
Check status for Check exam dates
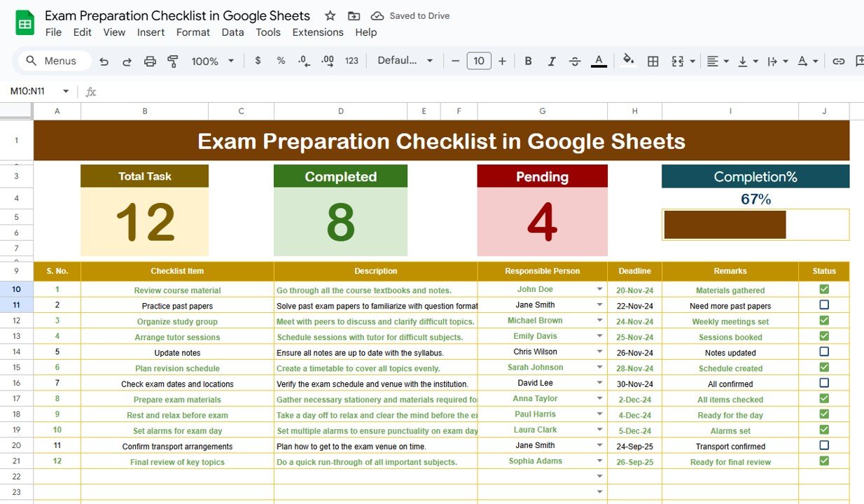(824, 383)
